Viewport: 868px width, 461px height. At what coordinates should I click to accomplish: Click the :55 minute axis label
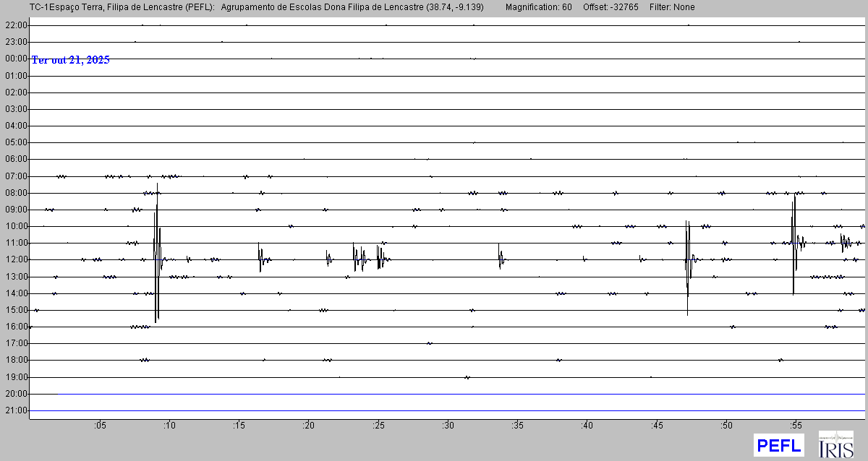coord(796,425)
